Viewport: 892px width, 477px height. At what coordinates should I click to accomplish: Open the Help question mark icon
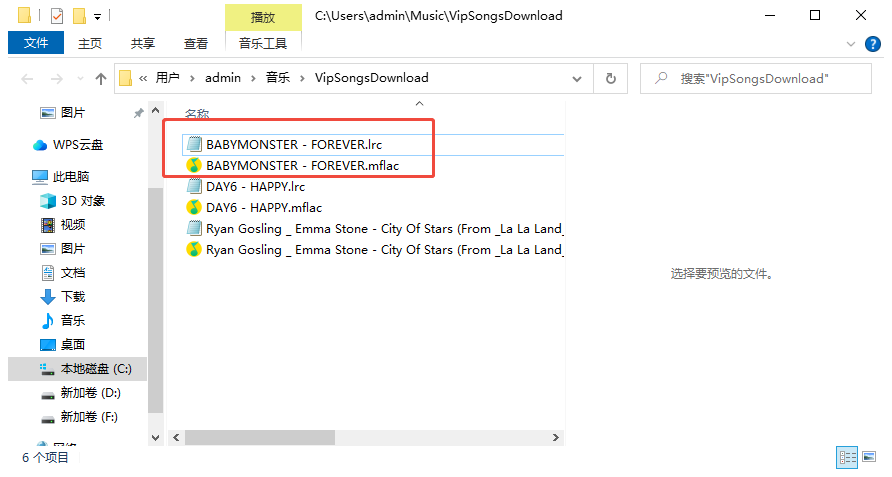tap(873, 44)
